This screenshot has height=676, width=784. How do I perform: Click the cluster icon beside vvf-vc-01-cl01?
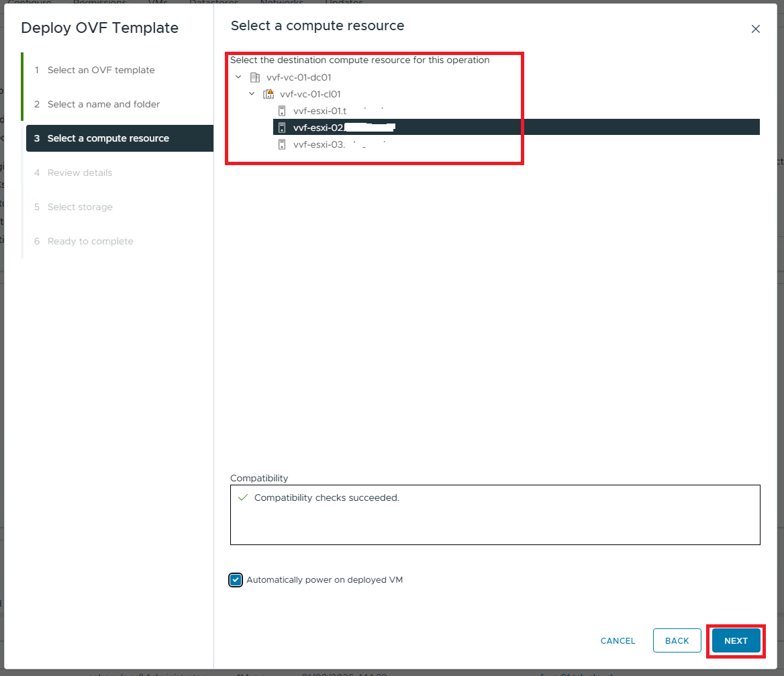pos(268,94)
